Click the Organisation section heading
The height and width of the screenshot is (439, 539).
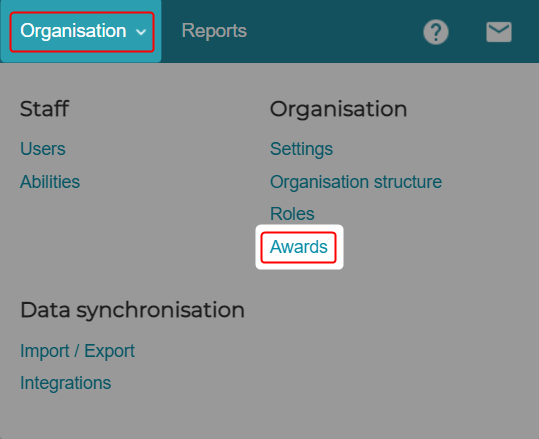point(338,109)
